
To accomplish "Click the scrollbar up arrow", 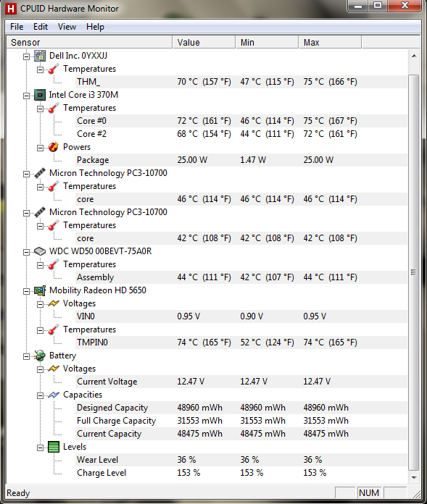I will [x=414, y=56].
